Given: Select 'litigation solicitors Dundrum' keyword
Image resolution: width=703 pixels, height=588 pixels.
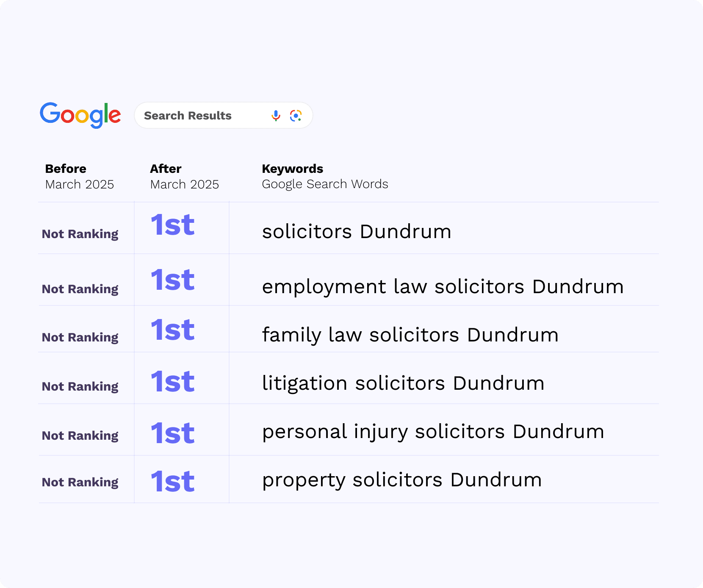Looking at the screenshot, I should (x=403, y=383).
